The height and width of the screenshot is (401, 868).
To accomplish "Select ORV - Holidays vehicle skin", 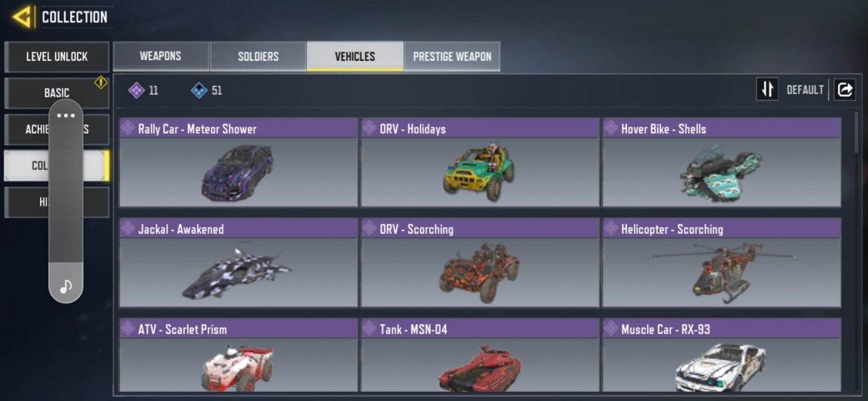I will 480,162.
